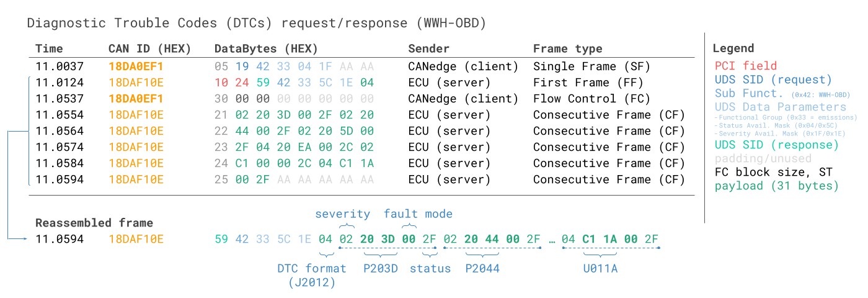
Task: Select data bytes 22 44 00 2F 02 20 5D 00
Action: click(x=294, y=131)
